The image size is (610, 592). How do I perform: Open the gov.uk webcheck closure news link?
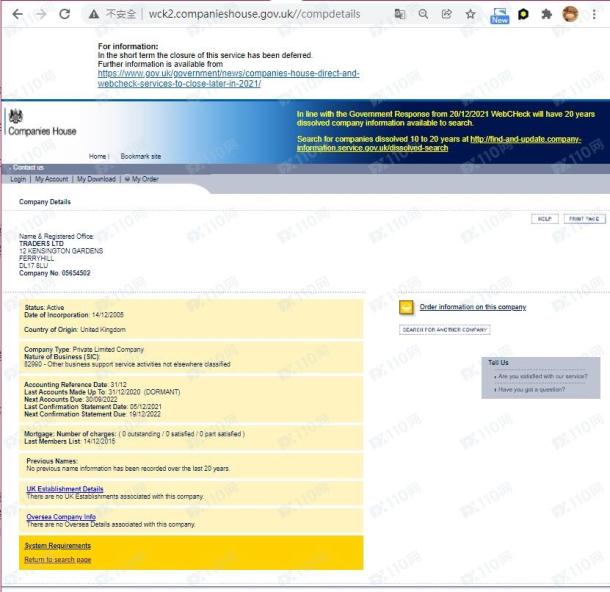pyautogui.click(x=228, y=78)
